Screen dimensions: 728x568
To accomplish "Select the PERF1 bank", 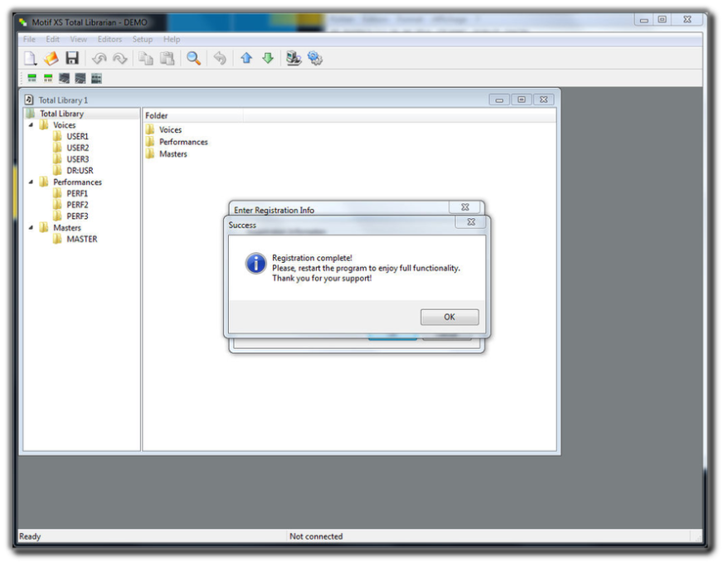I will click(77, 194).
